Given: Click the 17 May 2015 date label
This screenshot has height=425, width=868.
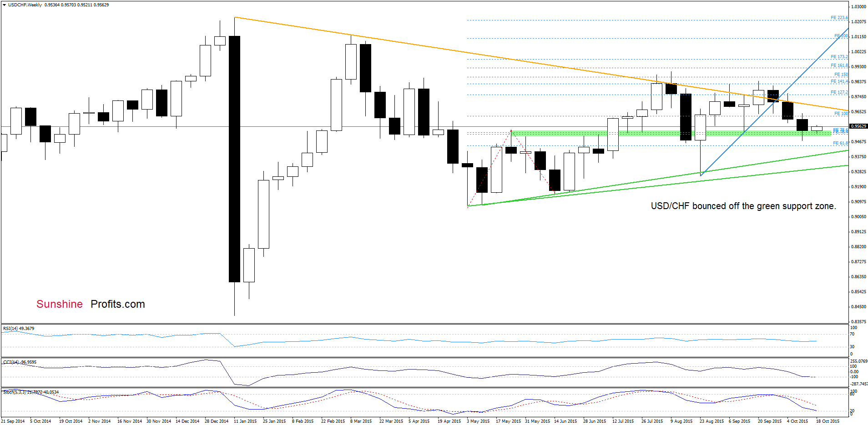Looking at the screenshot, I should (x=508, y=421).
